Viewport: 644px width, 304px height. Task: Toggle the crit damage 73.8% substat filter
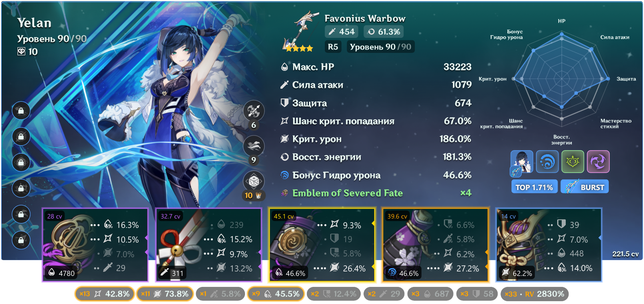[165, 294]
